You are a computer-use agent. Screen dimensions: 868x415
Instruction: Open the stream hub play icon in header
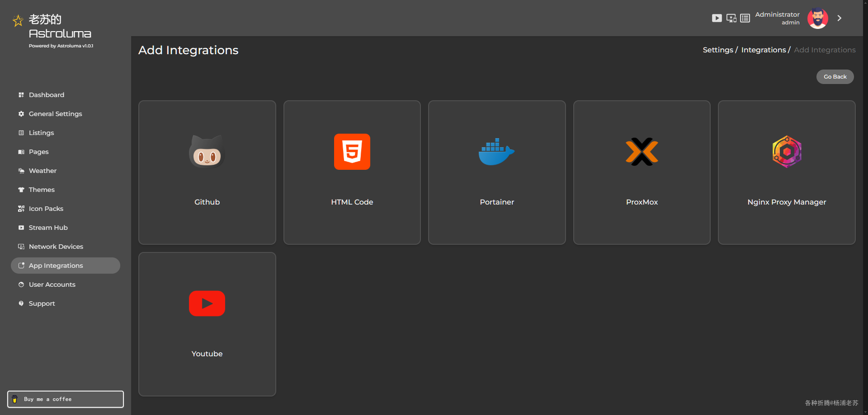[717, 18]
